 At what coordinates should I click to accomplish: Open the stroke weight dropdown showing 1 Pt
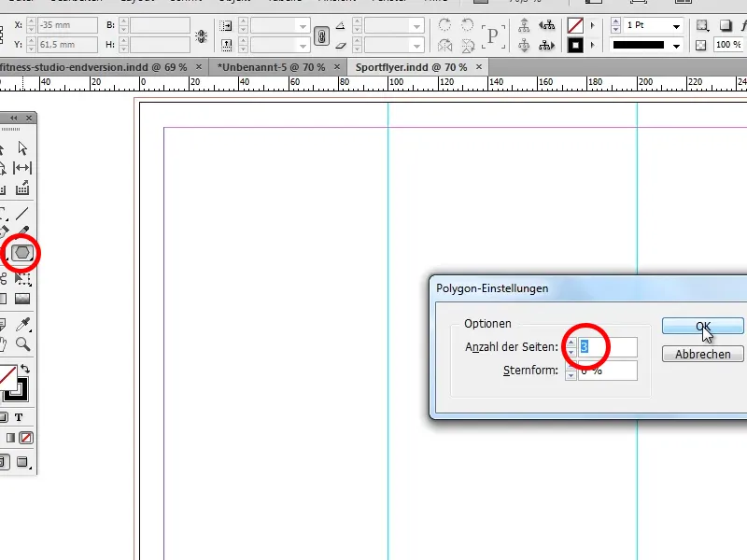676,25
